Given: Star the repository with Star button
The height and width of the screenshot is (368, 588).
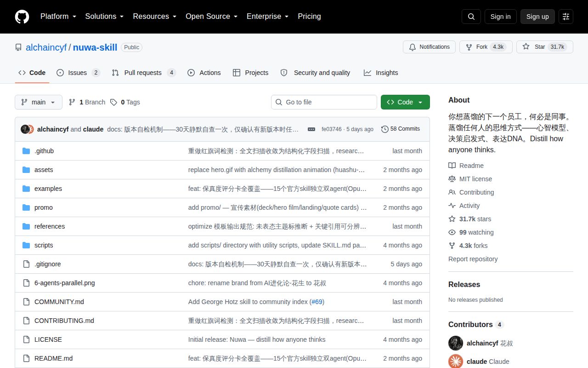Looking at the screenshot, I should point(545,47).
